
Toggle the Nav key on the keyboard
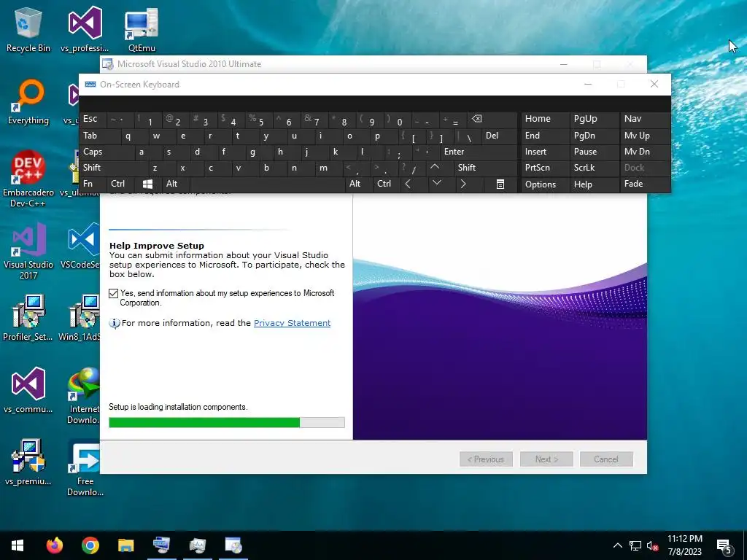pyautogui.click(x=645, y=119)
